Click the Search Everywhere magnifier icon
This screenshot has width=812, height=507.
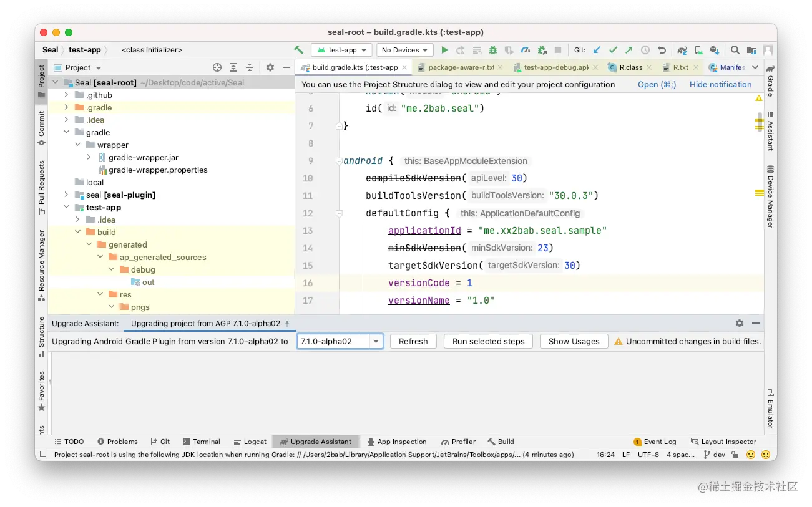pyautogui.click(x=735, y=50)
